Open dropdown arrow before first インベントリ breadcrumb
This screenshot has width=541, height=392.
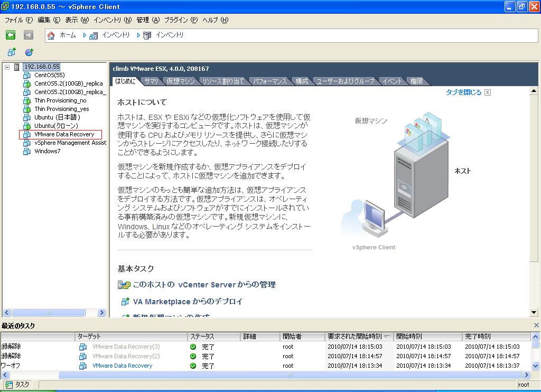pyautogui.click(x=85, y=35)
